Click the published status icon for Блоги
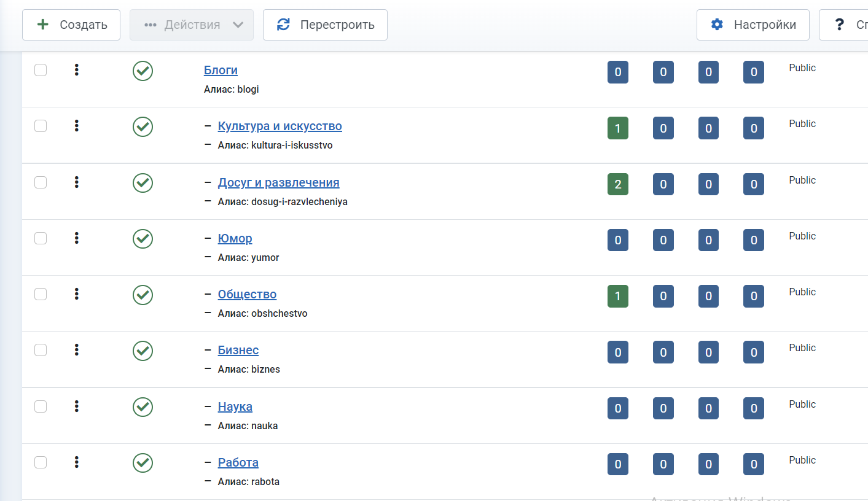 click(143, 71)
